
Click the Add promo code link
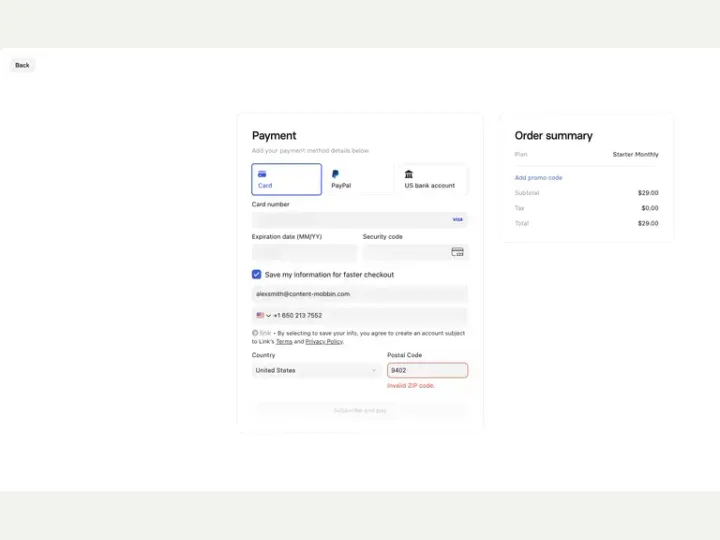coord(538,178)
